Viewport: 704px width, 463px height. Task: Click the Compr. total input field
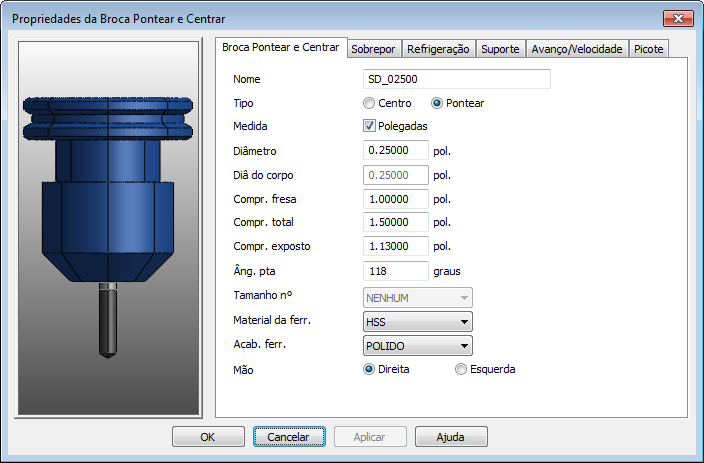coord(396,222)
